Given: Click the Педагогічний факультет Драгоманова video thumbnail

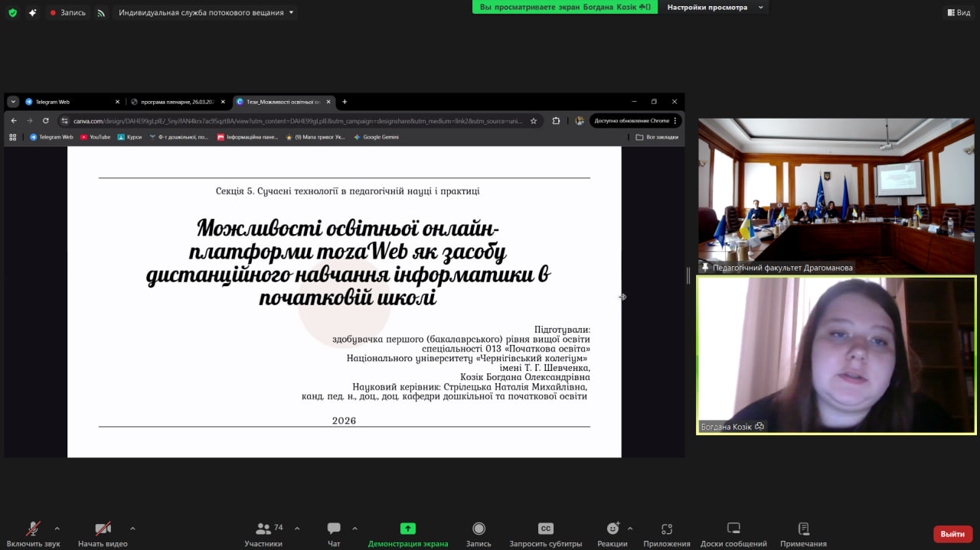Looking at the screenshot, I should 836,195.
